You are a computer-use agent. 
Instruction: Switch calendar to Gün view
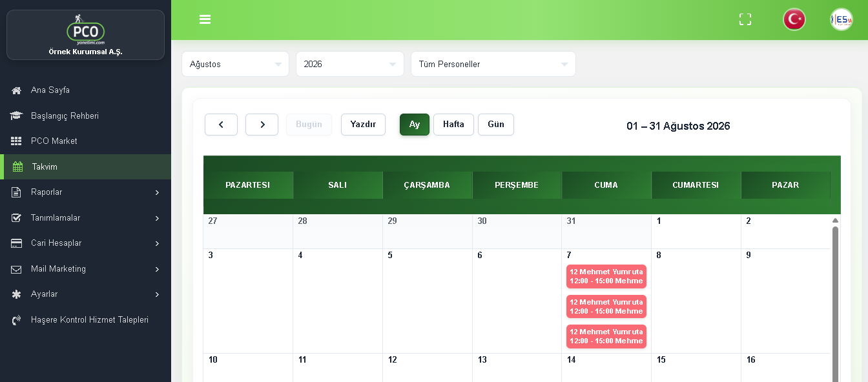(496, 125)
